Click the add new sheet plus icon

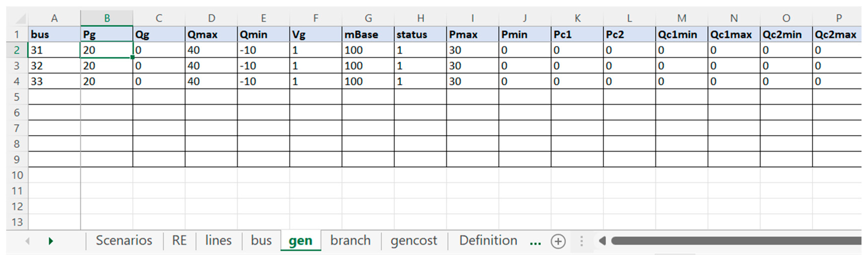pos(558,241)
